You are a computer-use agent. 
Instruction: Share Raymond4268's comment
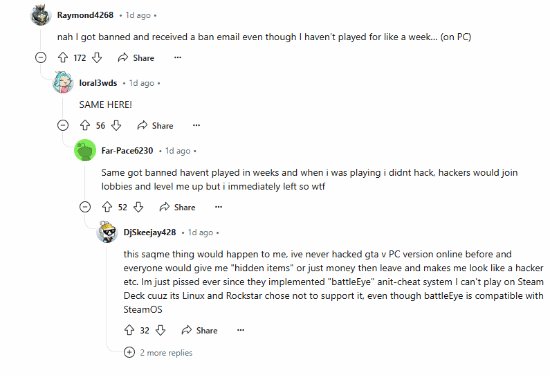click(136, 58)
